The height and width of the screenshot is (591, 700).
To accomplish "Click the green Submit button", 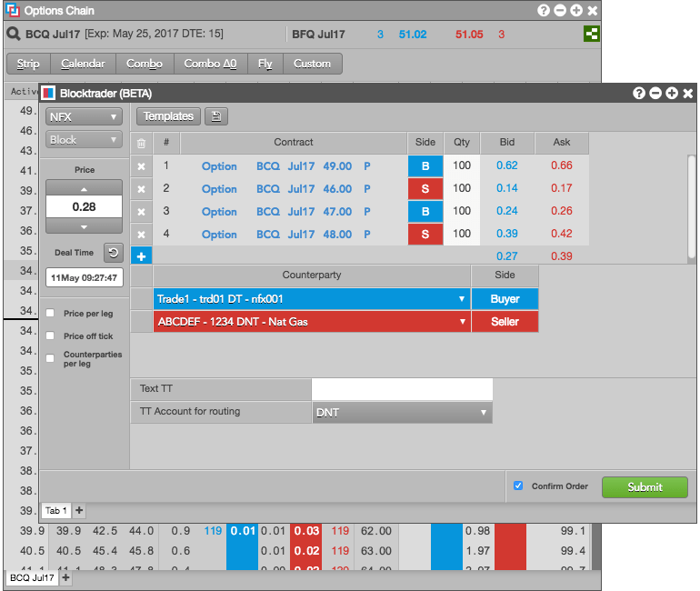I will pos(645,487).
